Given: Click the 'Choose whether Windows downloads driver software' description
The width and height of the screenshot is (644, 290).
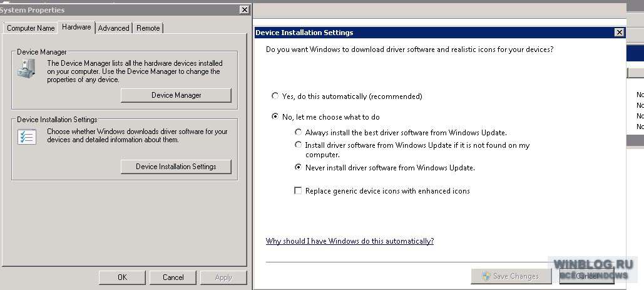Looking at the screenshot, I should pyautogui.click(x=137, y=135).
